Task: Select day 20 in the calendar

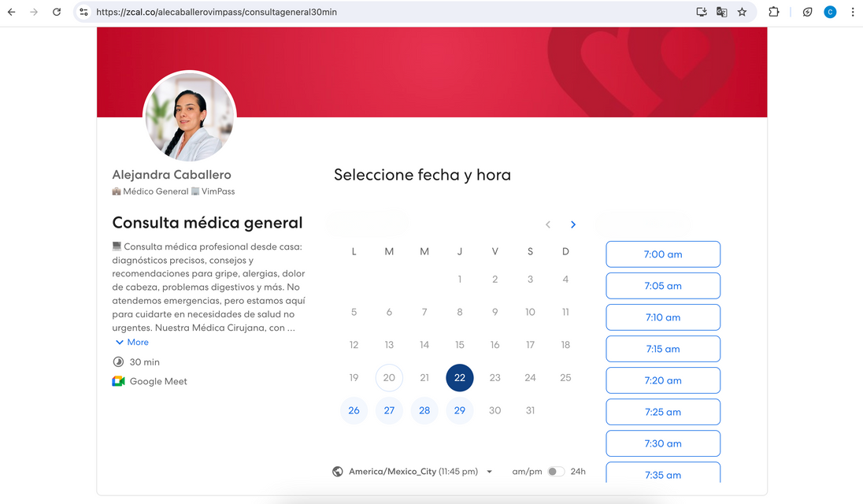Action: [389, 377]
